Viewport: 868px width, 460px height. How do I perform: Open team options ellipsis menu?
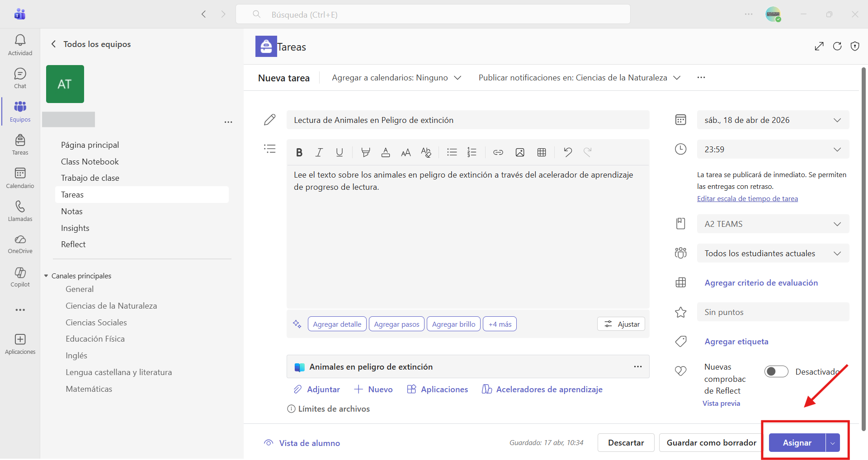tap(228, 122)
